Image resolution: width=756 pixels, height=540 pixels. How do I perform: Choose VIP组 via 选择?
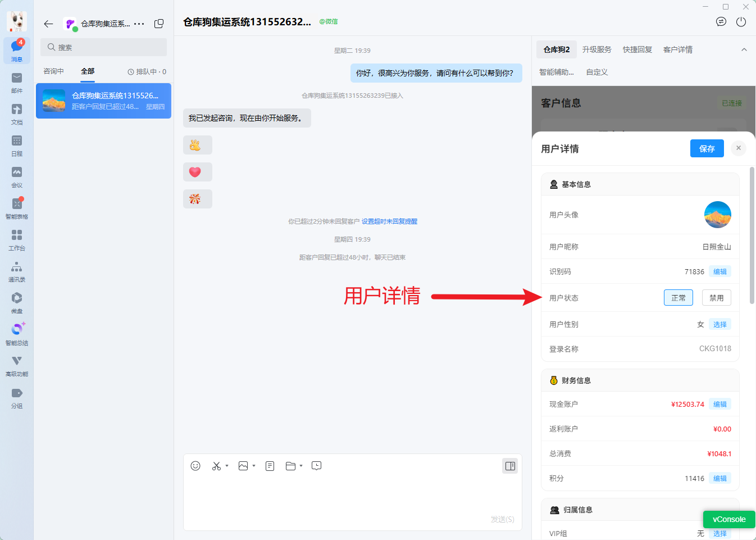tap(720, 533)
